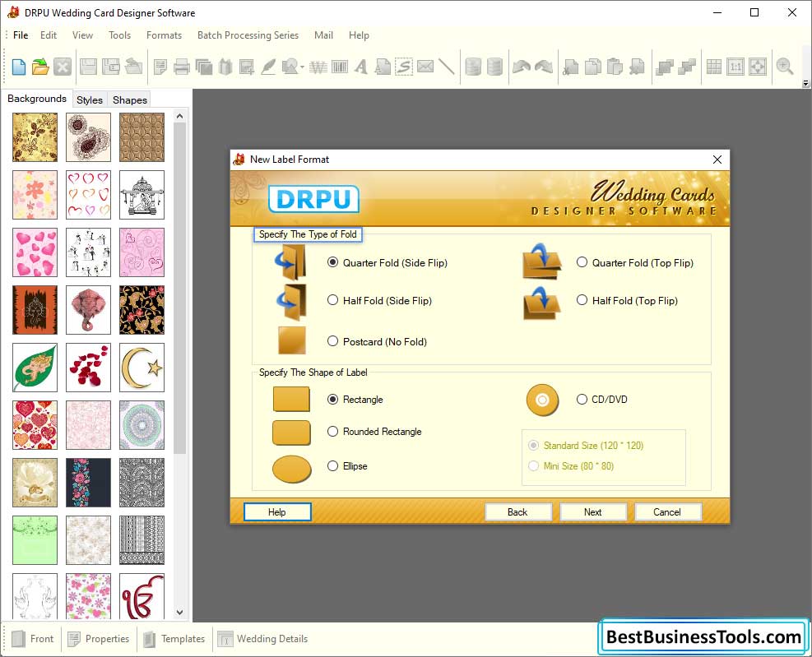Close the New Label Format dialog
The image size is (812, 657).
717,160
